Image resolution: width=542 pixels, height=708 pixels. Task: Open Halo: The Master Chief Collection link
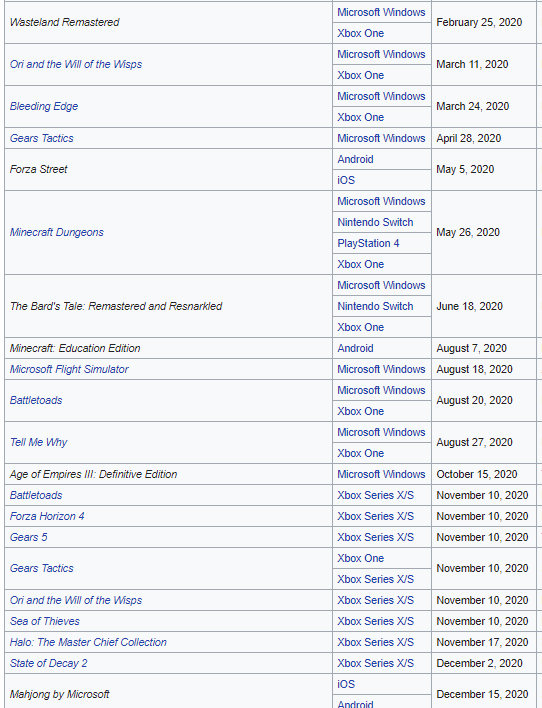[88, 643]
